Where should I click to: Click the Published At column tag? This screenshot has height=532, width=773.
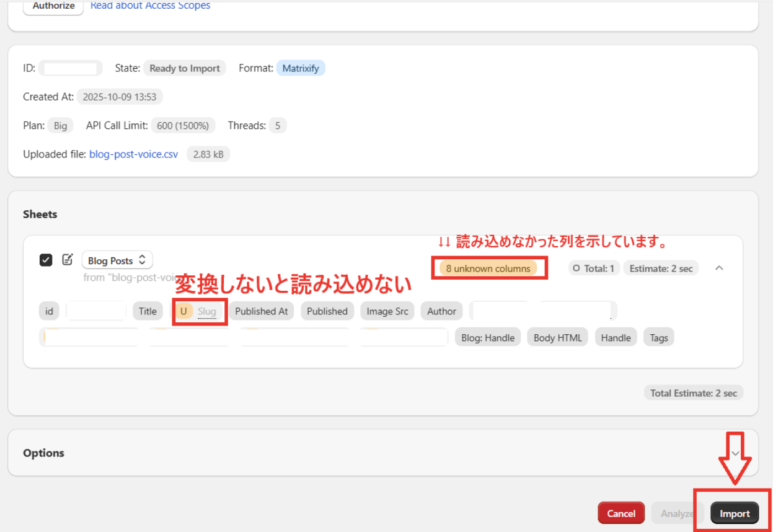coord(261,311)
